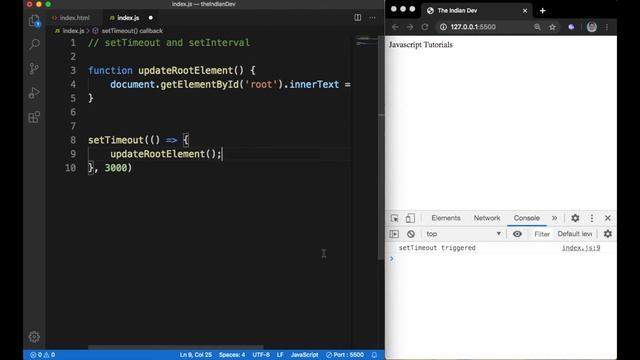This screenshot has width=640, height=360.
Task: Click the Live Server Port: 5500 status
Action: (345, 355)
